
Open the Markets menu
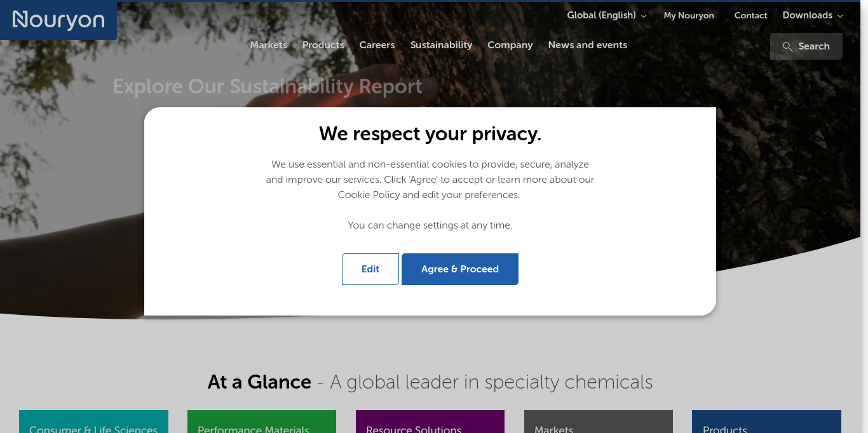pos(268,45)
